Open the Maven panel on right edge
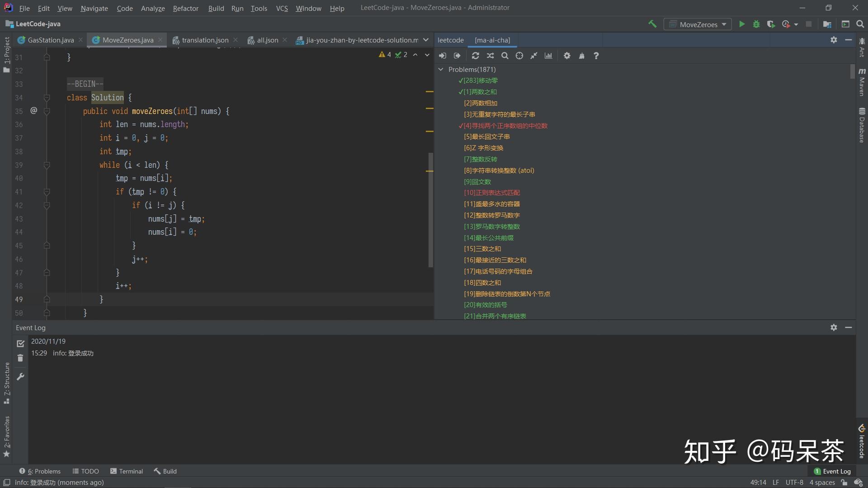The width and height of the screenshot is (868, 488). (862, 84)
